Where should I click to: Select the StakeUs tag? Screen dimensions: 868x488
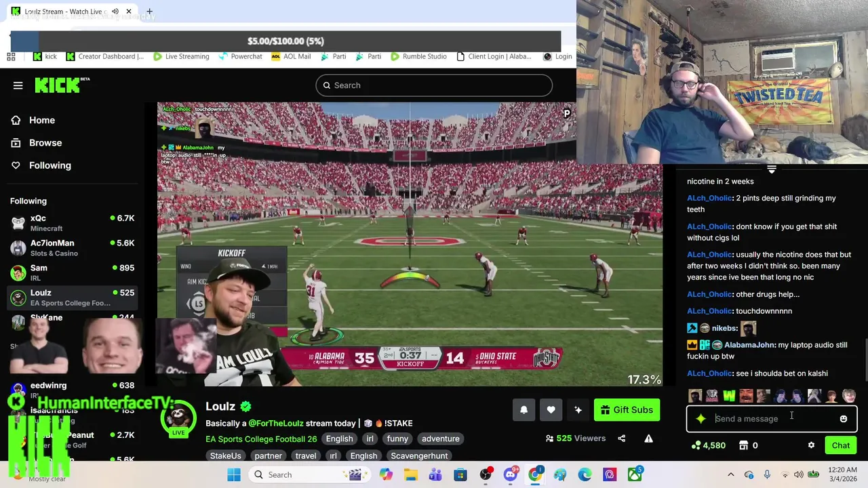[226, 455]
